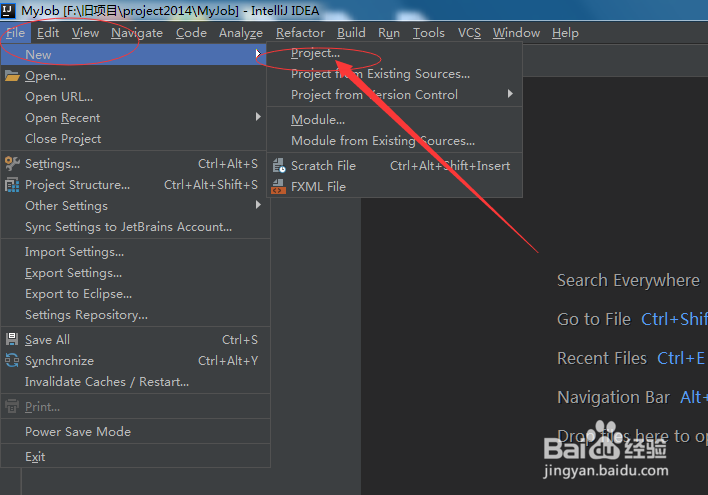This screenshot has height=495, width=708.
Task: Choose Export Settings...
Action: 135,273
